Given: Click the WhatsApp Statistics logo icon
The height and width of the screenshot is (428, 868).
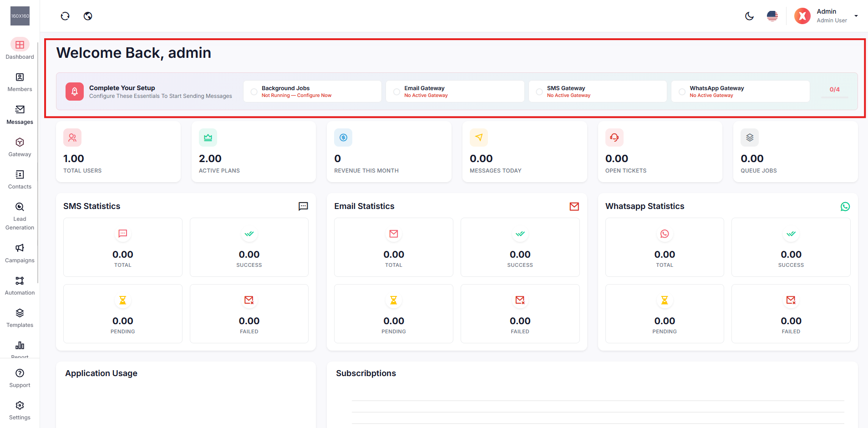Looking at the screenshot, I should pyautogui.click(x=845, y=206).
